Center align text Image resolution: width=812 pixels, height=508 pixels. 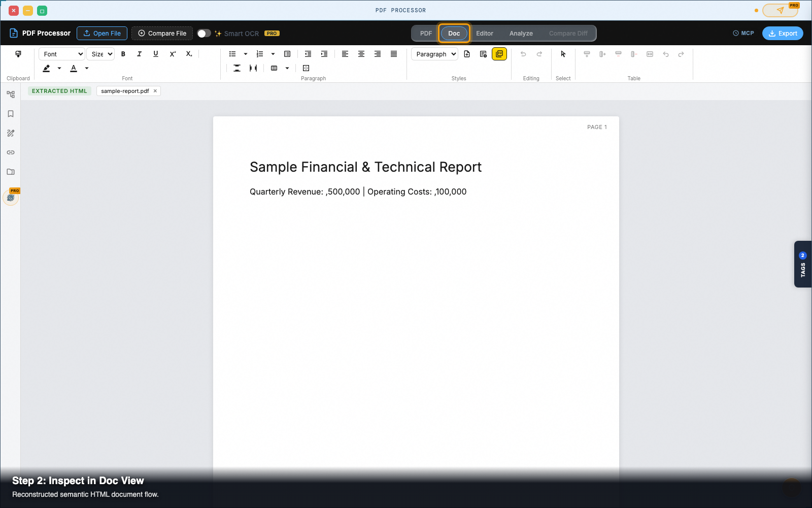pos(361,54)
